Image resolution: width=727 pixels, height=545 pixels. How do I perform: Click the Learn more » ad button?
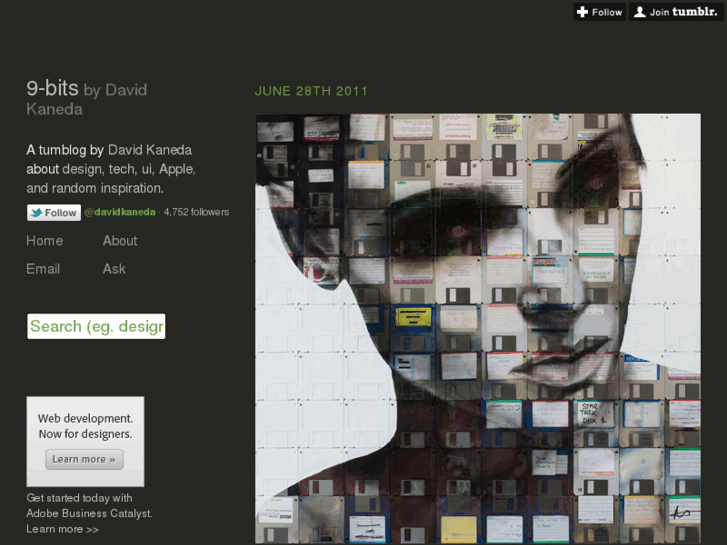(84, 459)
